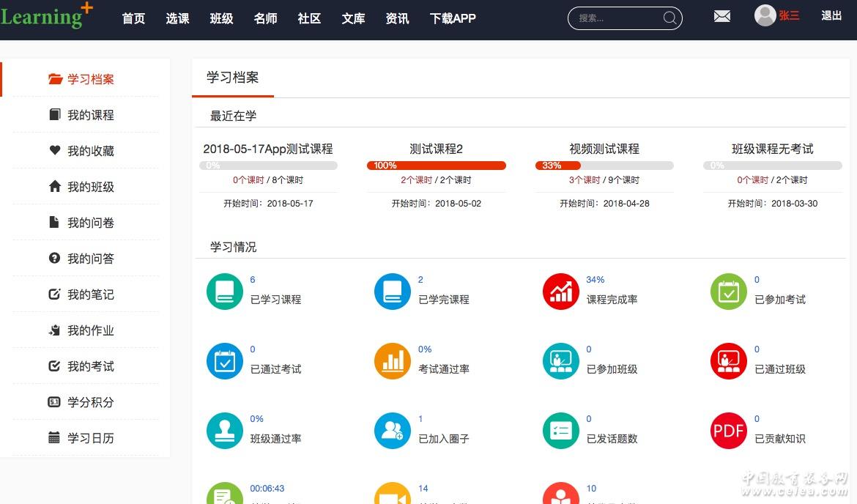The height and width of the screenshot is (504, 857).
Task: Click the green 已参加考试 calendar icon
Action: tap(729, 292)
